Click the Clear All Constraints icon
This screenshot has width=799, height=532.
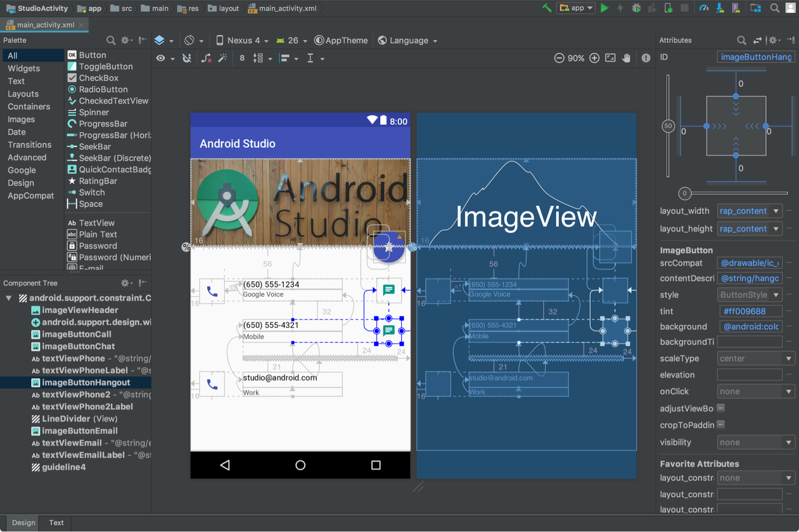pos(206,58)
